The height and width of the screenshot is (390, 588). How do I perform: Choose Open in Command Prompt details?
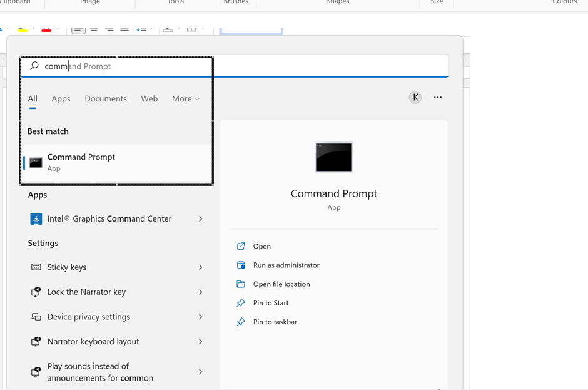click(x=261, y=246)
